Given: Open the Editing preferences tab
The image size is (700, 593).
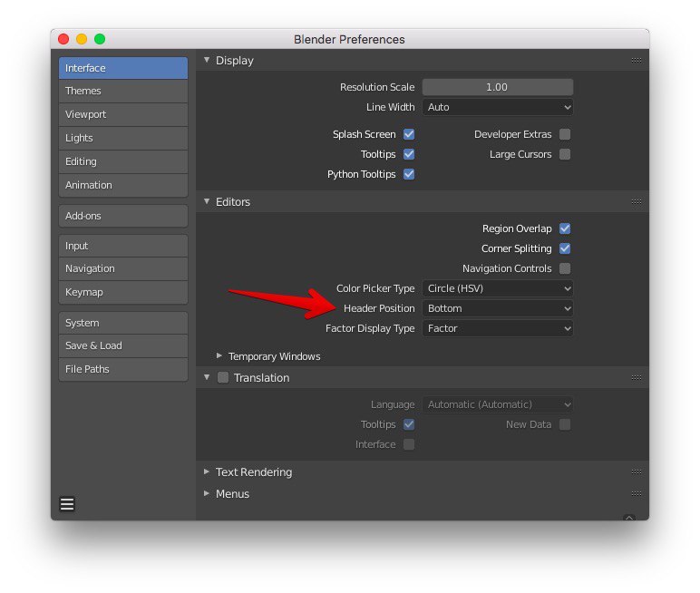Looking at the screenshot, I should 123,161.
